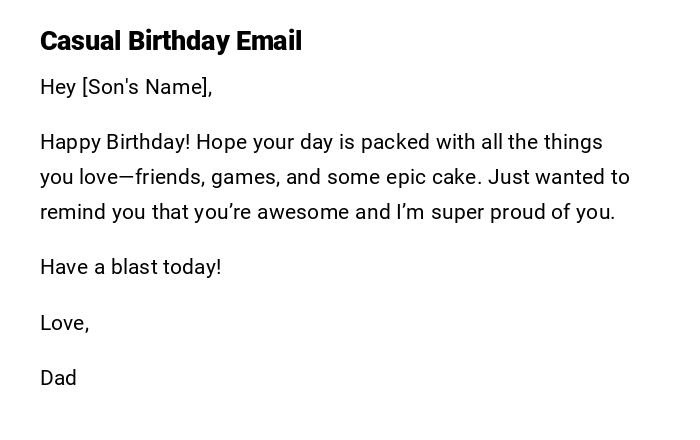Click the word "packed" in the first line
The height and width of the screenshot is (440, 700).
click(393, 142)
